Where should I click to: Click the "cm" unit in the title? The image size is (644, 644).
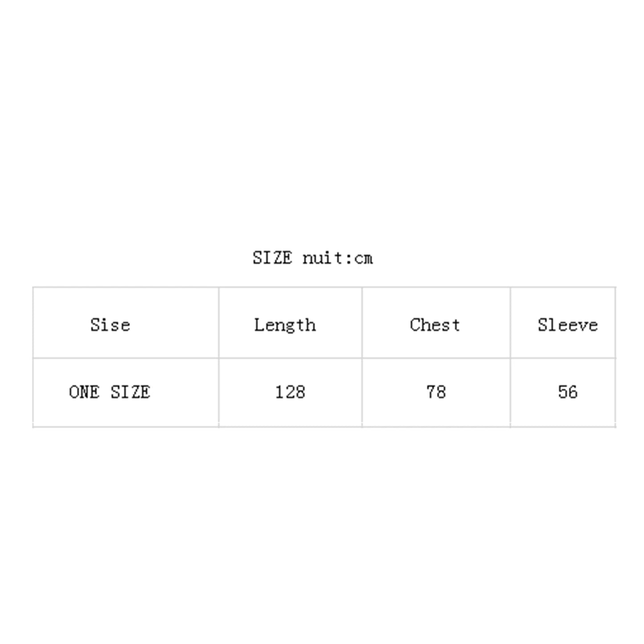pos(364,258)
